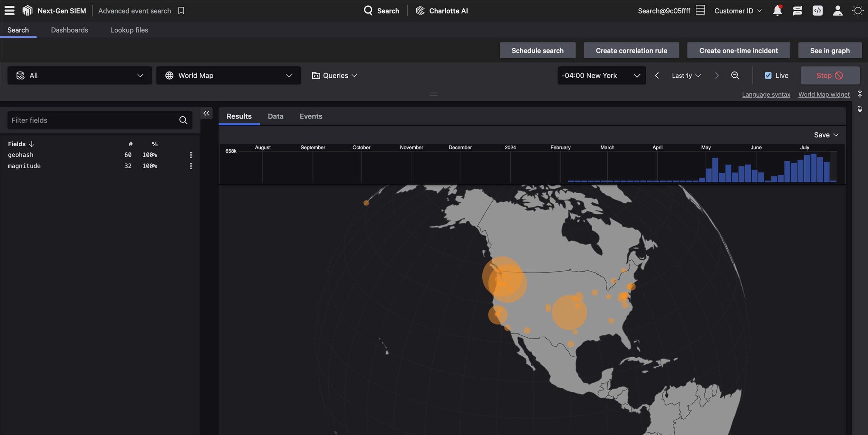Collapse the query editor arrows icon
This screenshot has width=868, height=435.
[x=860, y=94]
